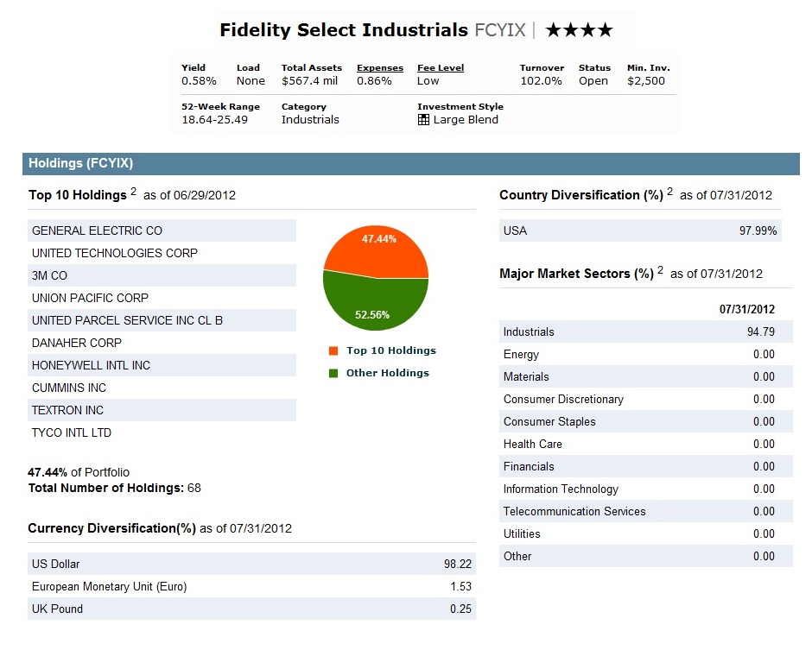Click the Industrials 94.79 value

pos(761,331)
